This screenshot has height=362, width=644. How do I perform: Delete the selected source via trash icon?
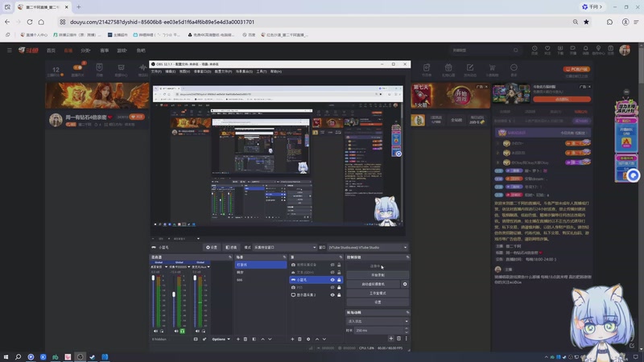299,339
